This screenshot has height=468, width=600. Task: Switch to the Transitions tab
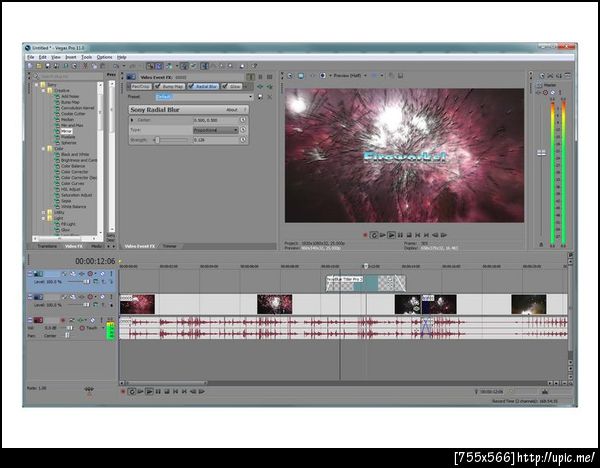pos(47,246)
